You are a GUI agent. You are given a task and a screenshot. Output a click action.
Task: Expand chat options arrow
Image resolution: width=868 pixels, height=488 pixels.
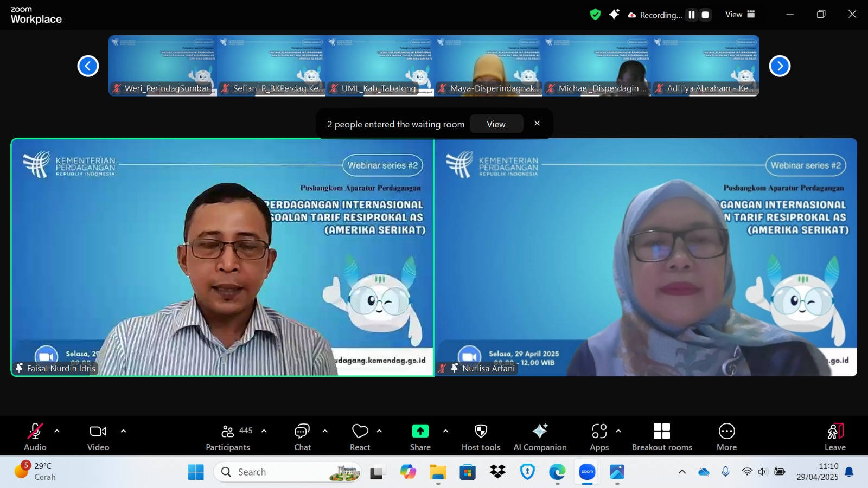325,431
